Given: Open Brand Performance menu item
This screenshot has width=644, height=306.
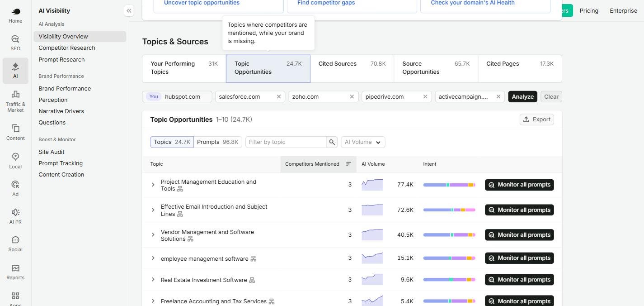Looking at the screenshot, I should click(x=65, y=89).
